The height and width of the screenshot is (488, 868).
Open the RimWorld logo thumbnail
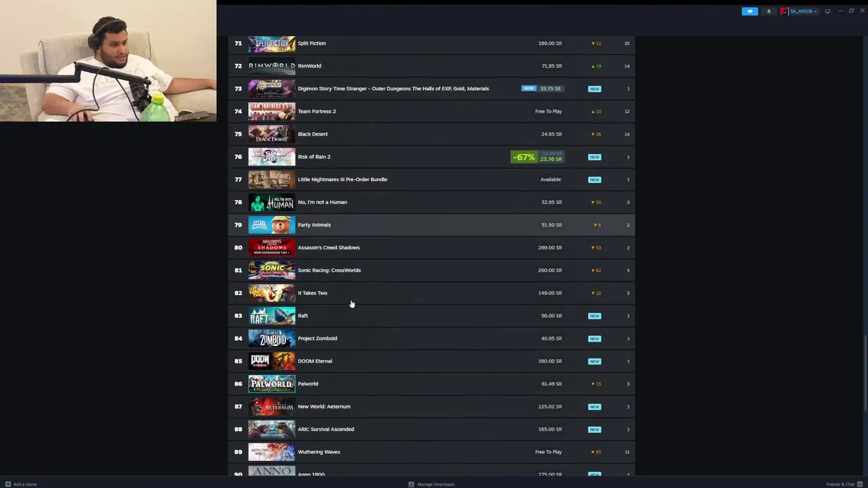click(x=271, y=66)
